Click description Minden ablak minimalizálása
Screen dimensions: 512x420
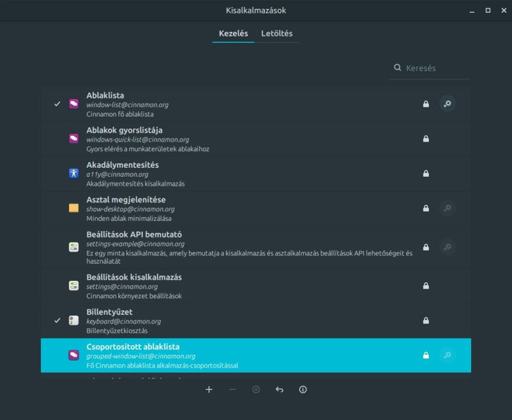point(129,218)
